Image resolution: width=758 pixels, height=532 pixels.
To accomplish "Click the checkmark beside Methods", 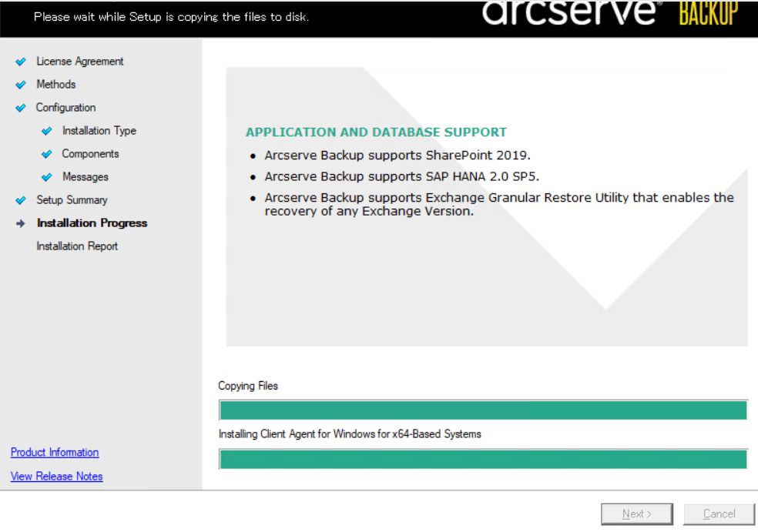I will (x=21, y=85).
